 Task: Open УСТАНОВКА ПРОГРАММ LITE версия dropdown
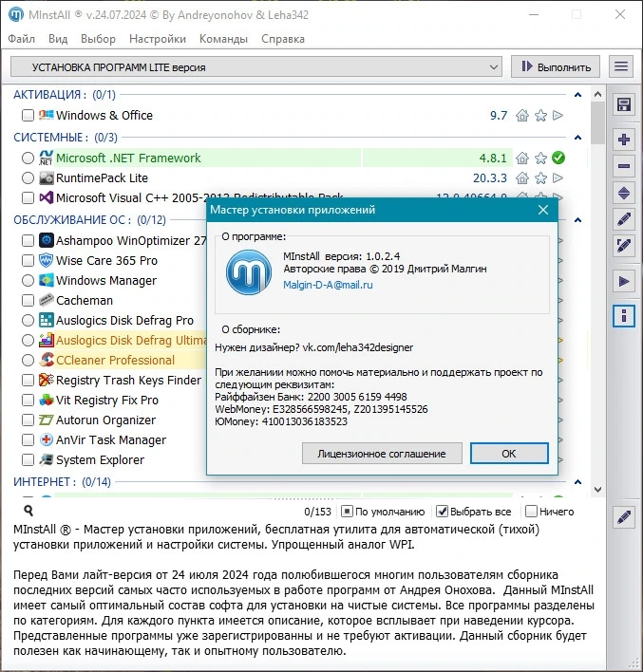pos(256,66)
